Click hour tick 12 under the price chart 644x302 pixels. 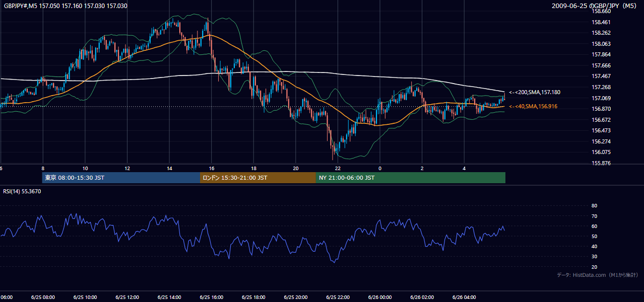coord(127,169)
